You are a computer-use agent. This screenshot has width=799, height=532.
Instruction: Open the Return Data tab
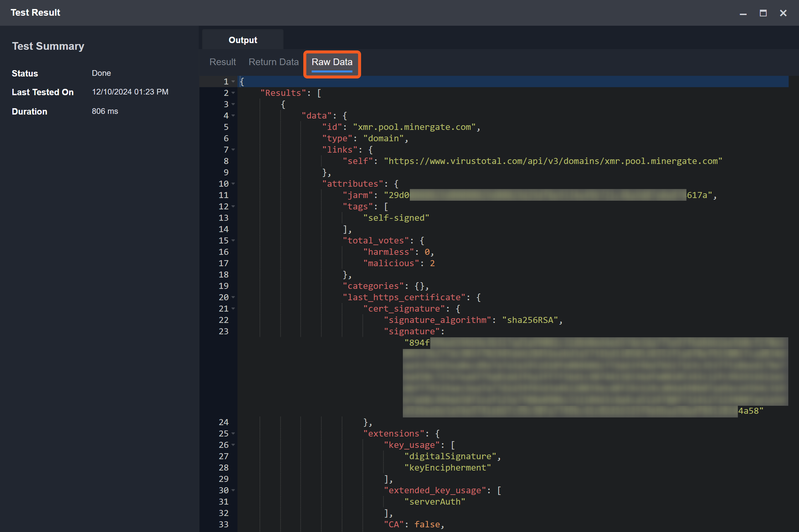point(274,62)
